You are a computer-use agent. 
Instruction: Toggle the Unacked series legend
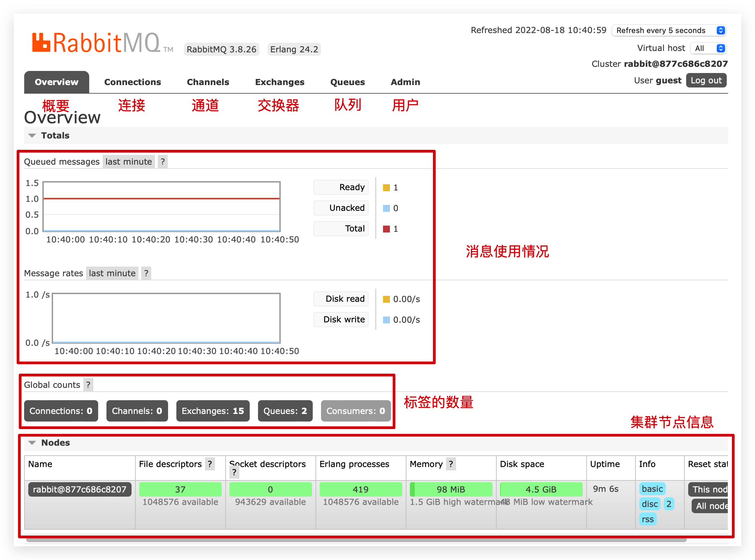(341, 208)
